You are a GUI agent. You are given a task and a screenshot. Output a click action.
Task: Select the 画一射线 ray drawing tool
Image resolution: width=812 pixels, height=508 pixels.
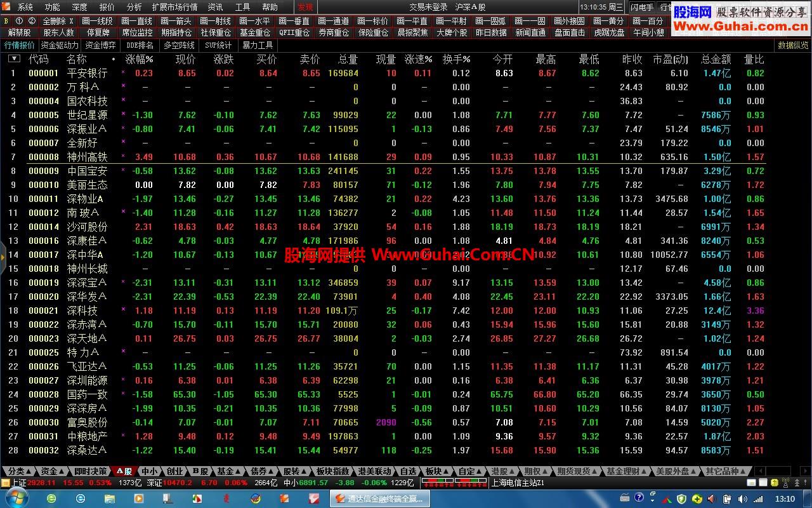216,21
